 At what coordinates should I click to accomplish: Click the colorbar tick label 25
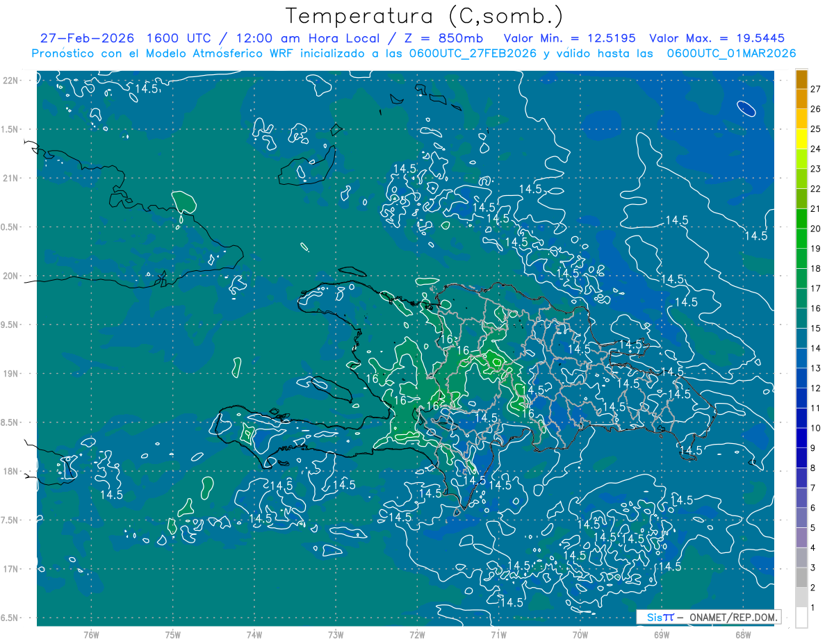click(x=815, y=129)
